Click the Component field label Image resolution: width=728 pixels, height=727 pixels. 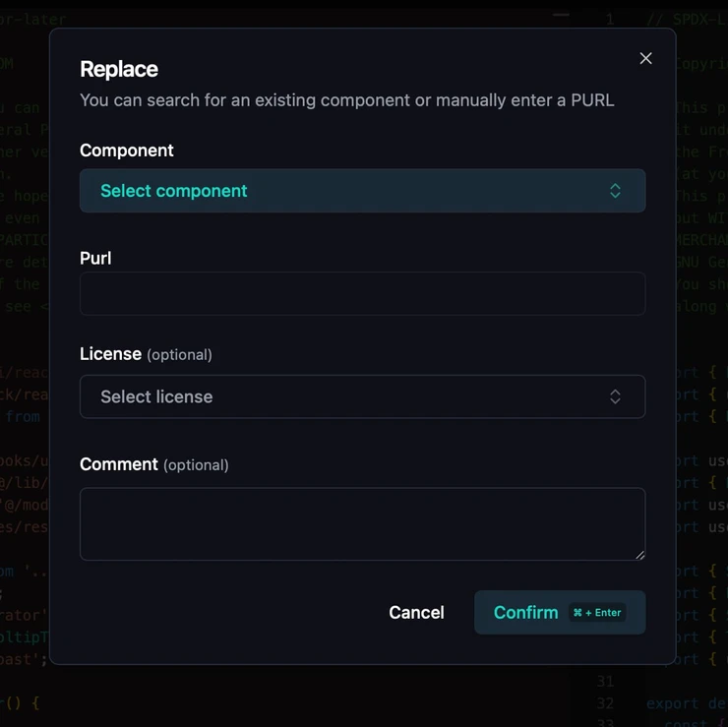tap(127, 151)
